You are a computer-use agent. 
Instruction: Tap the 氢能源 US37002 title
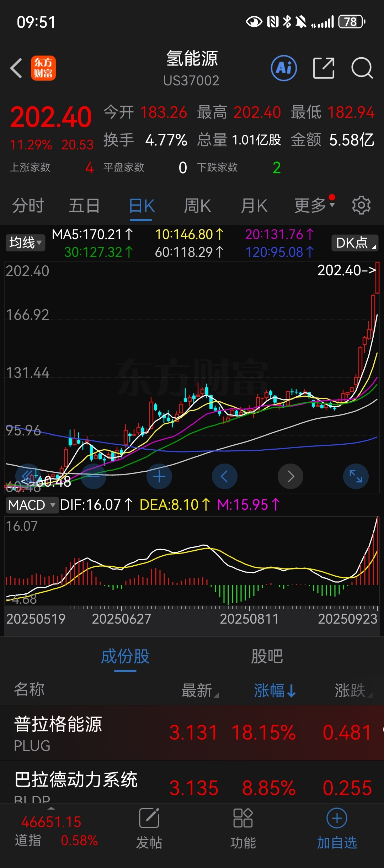coord(192,68)
